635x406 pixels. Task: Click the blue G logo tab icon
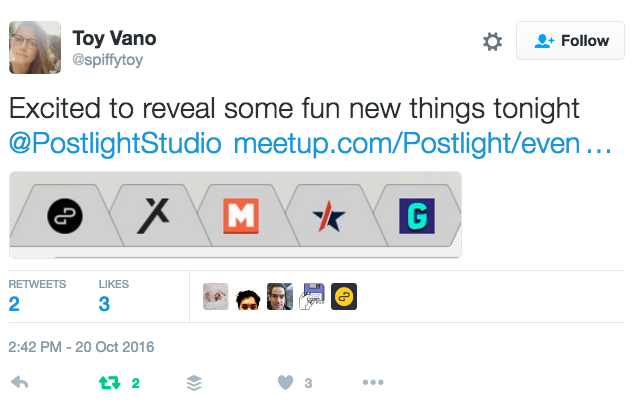[x=414, y=216]
